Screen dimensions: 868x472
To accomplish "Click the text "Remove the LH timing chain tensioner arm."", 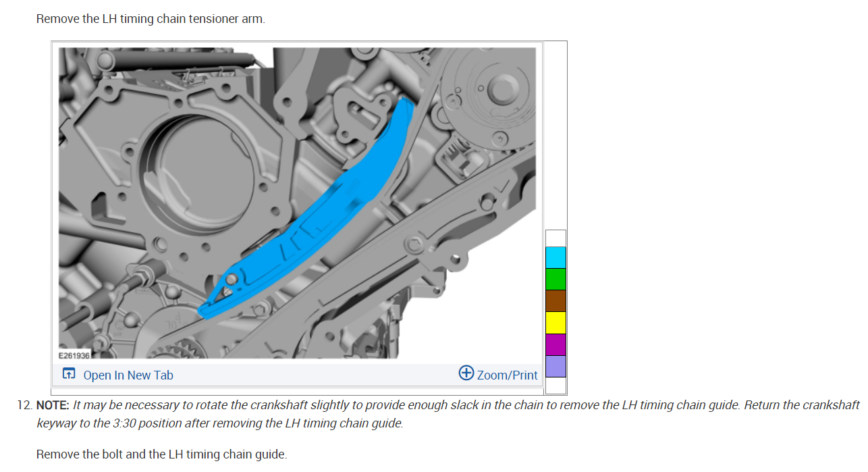I will coord(151,18).
